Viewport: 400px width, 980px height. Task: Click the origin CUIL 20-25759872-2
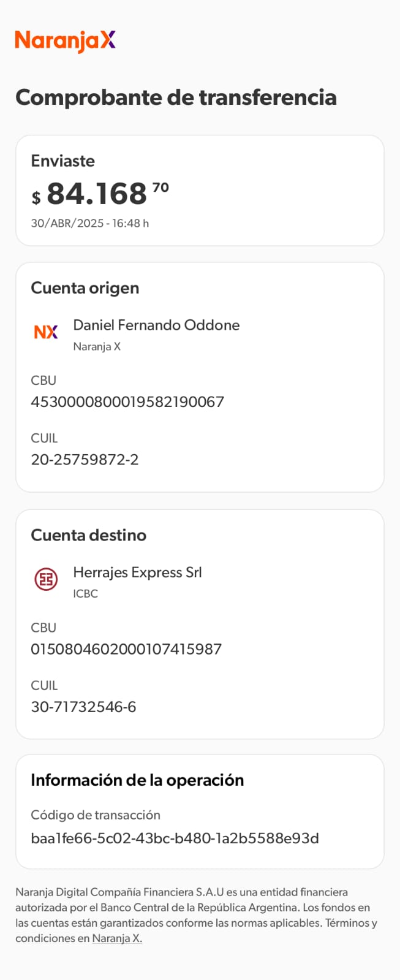pos(85,460)
